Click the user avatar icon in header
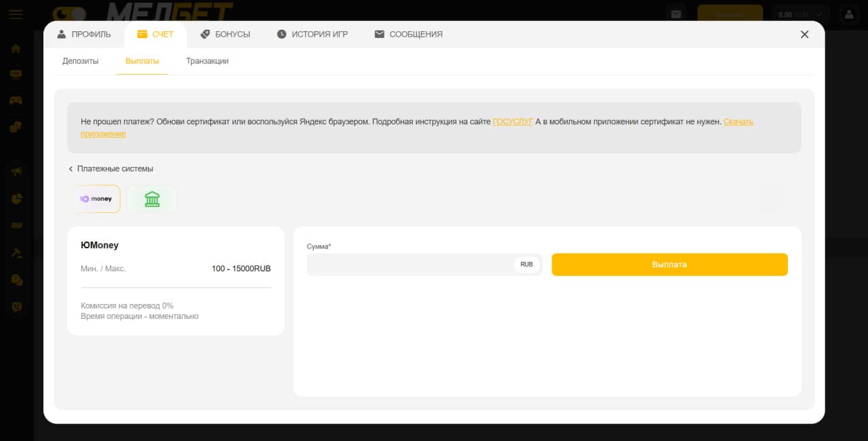This screenshot has width=868, height=441. (x=849, y=14)
